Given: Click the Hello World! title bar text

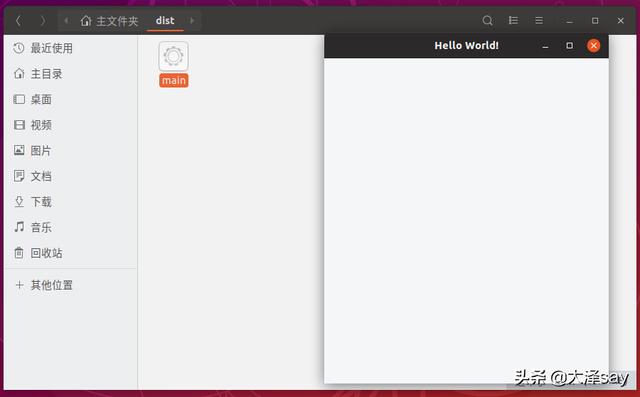Looking at the screenshot, I should [x=466, y=45].
